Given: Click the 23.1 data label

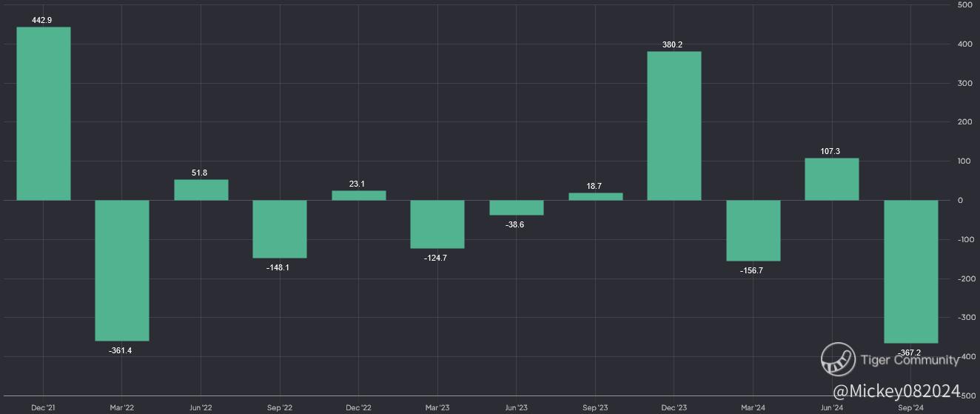Looking at the screenshot, I should (358, 184).
